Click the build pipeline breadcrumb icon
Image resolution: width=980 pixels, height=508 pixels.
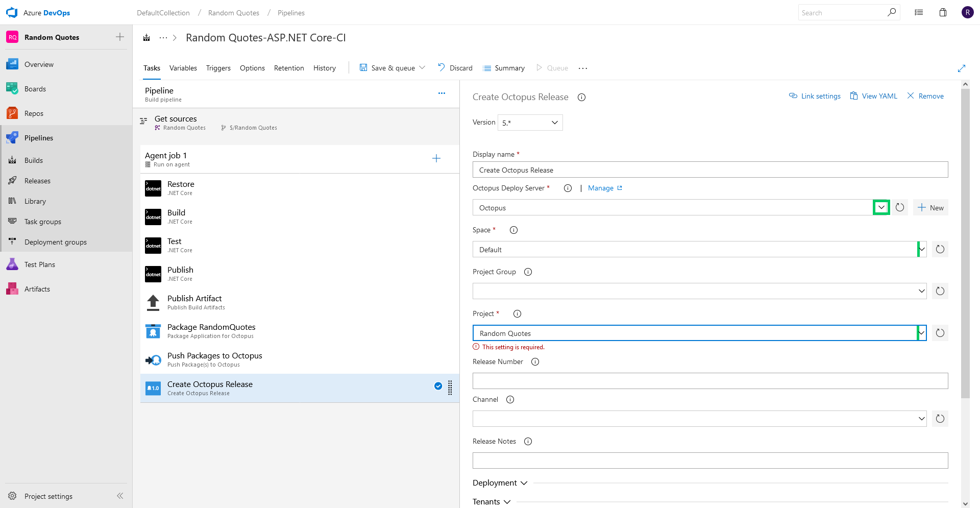click(x=146, y=38)
